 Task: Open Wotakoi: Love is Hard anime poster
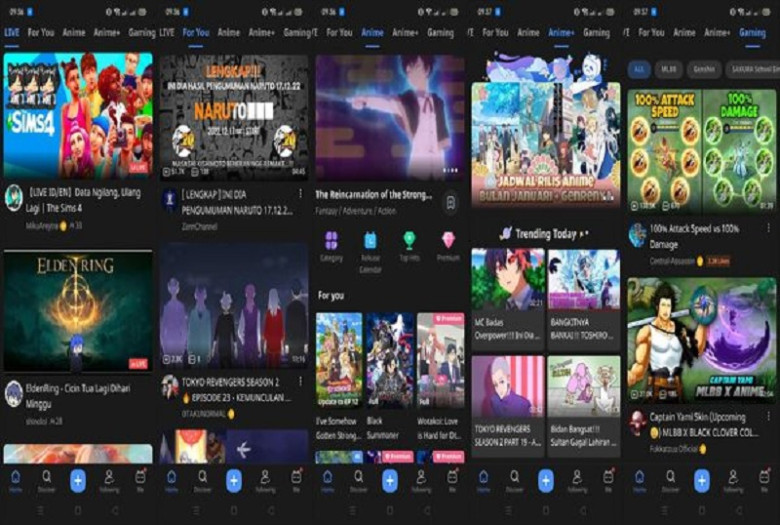[440, 361]
